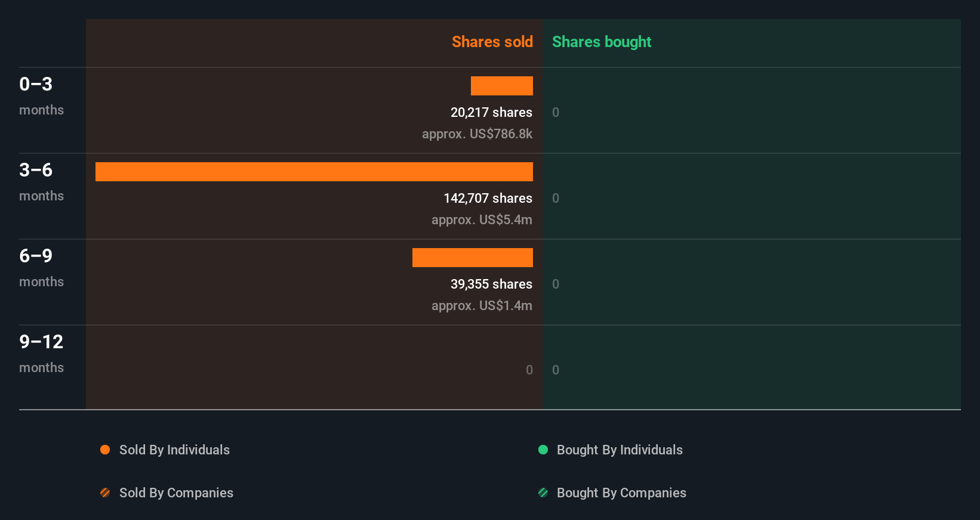Screen dimensions: 980x520
Task: Select the Bought By Companies legend label
Action: (621, 493)
